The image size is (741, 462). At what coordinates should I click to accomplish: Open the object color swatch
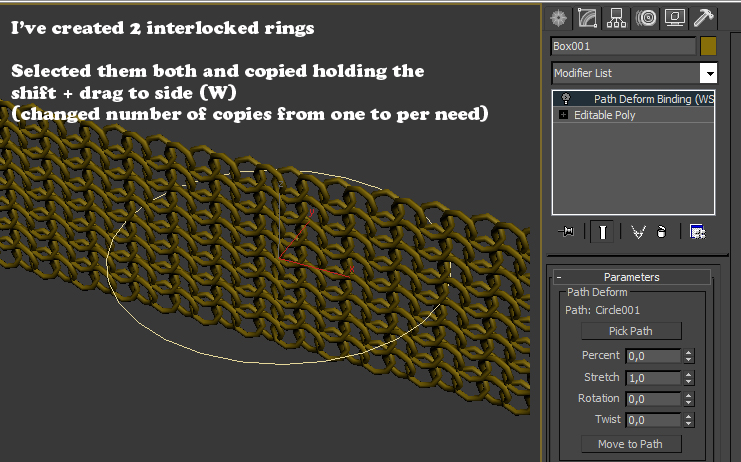pos(708,46)
